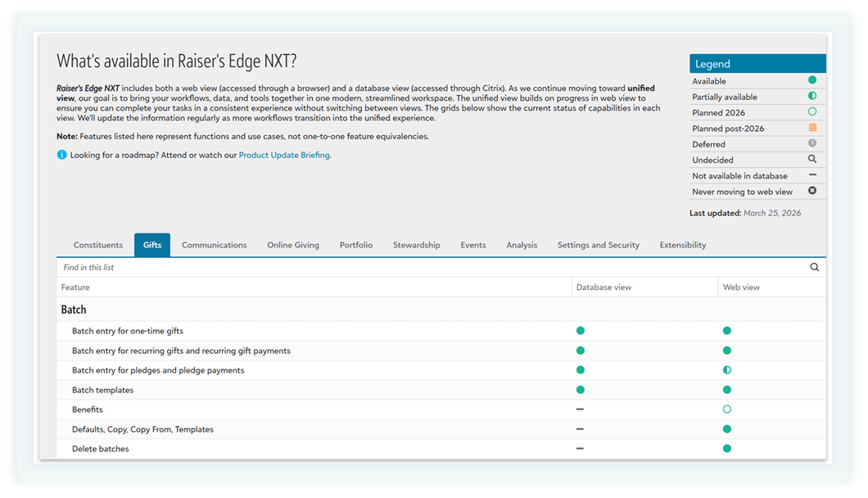868x498 pixels.
Task: Click the 'Planned post-2026' legend label
Action: coord(727,129)
